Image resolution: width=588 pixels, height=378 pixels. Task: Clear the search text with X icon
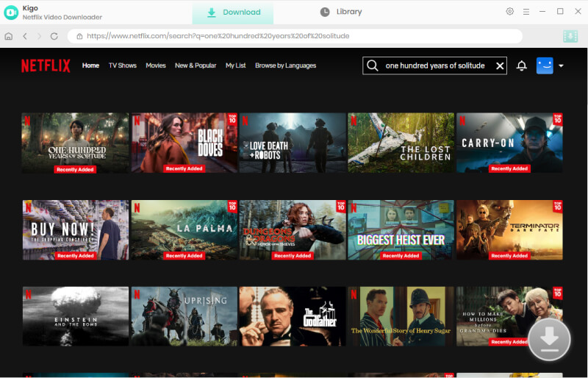pyautogui.click(x=500, y=66)
